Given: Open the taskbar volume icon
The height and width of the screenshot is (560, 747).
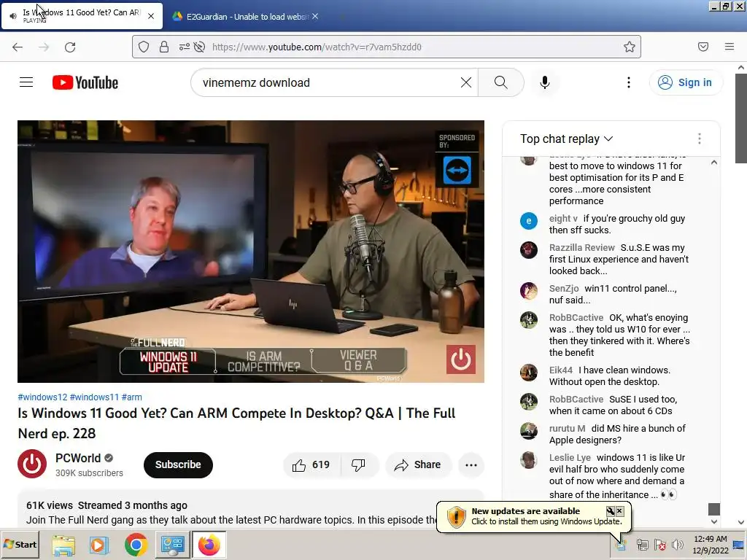Looking at the screenshot, I should pos(677,545).
